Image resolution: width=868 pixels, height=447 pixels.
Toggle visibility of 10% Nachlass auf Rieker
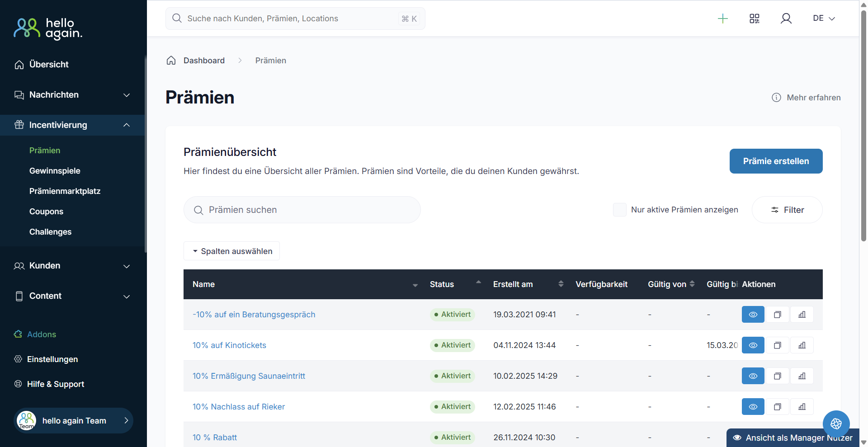(753, 407)
